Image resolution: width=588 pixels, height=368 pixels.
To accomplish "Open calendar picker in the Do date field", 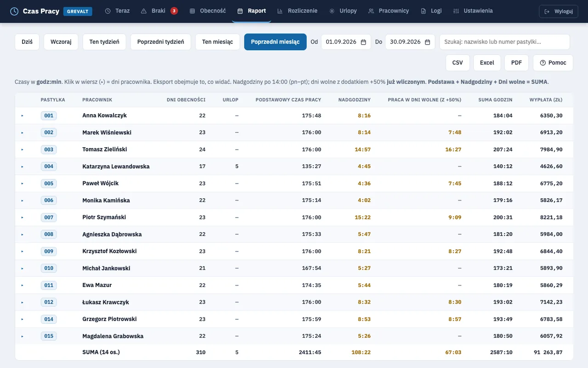I will (x=427, y=42).
